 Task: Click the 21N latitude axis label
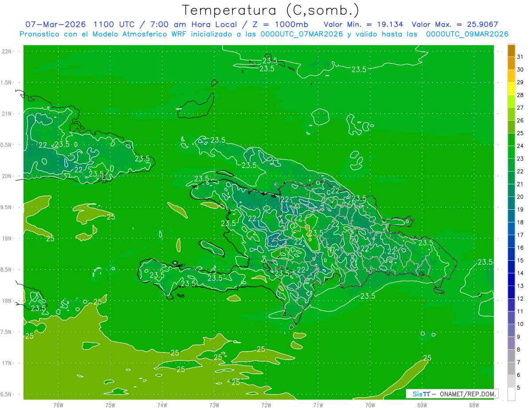tap(8, 114)
